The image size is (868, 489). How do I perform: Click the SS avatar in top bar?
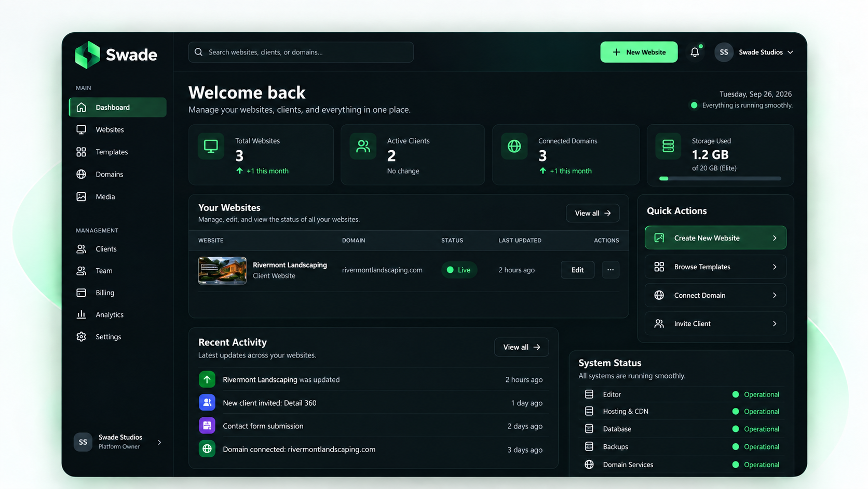pos(724,52)
